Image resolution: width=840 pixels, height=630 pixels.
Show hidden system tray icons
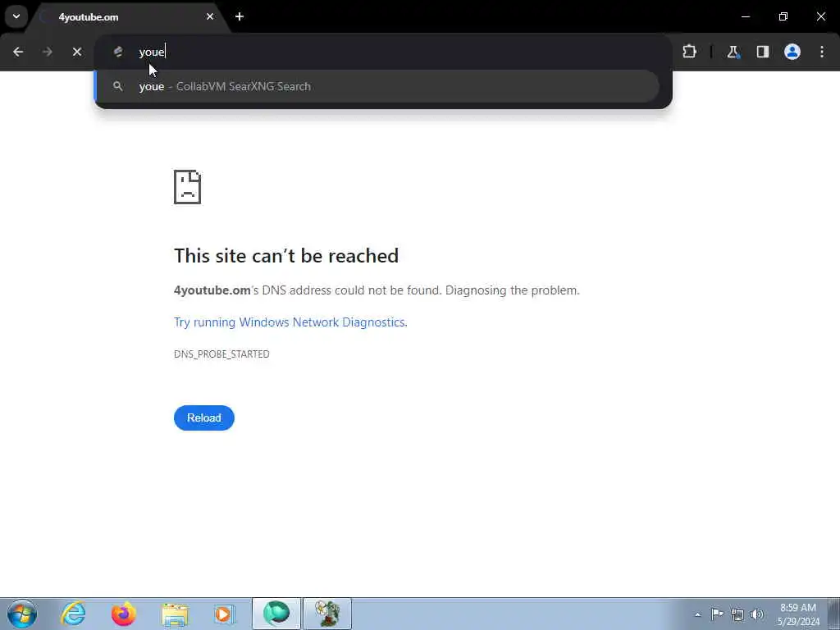click(697, 614)
